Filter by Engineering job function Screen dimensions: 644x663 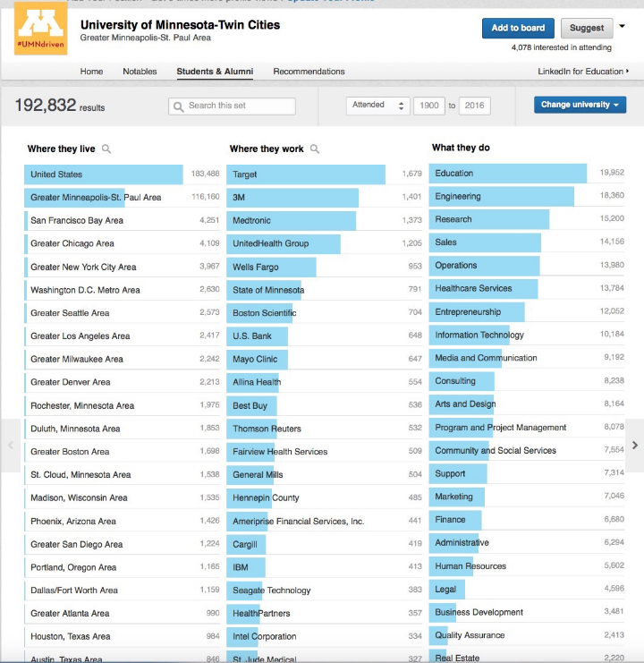click(527, 196)
